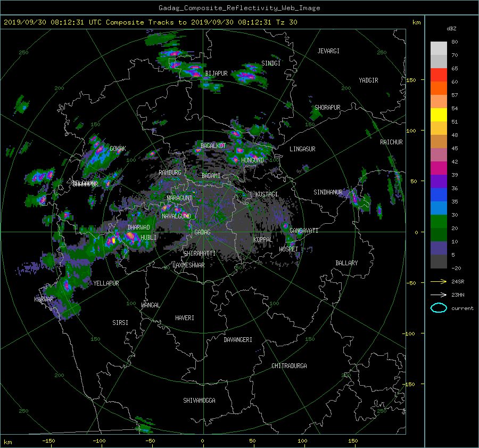Click the CHITRADURGA city label
The image size is (479, 448).
point(290,366)
